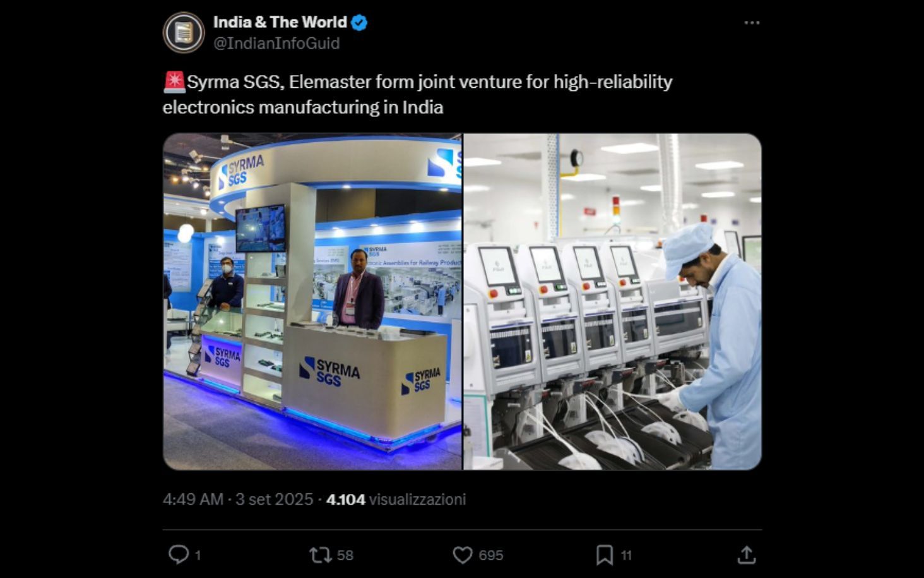This screenshot has width=924, height=578.
Task: Open the @IndianInfoGuid handle link
Action: coord(276,43)
